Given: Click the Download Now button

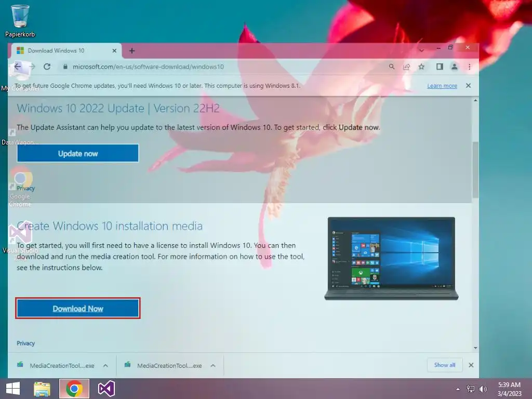Looking at the screenshot, I should [x=78, y=309].
